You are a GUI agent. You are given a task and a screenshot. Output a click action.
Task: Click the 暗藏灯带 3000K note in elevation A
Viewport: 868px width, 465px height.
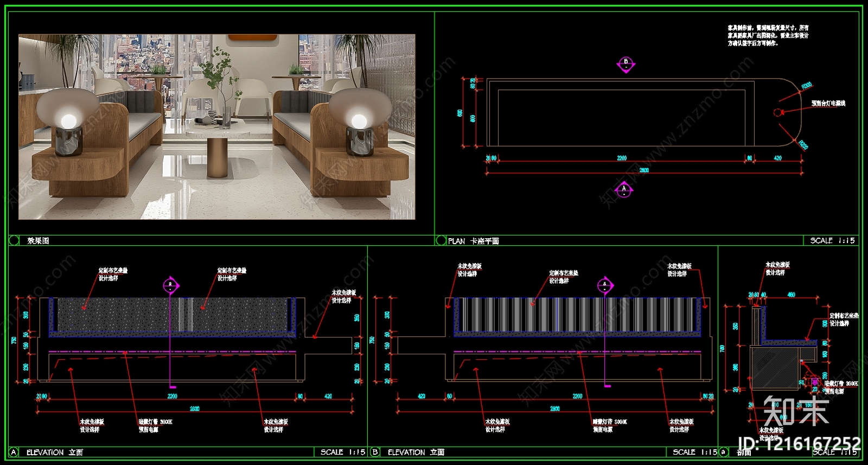155,422
